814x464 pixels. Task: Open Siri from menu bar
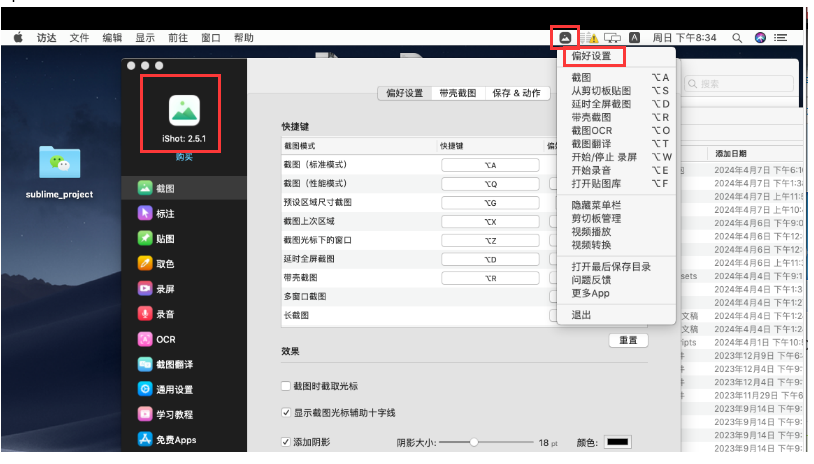point(760,37)
